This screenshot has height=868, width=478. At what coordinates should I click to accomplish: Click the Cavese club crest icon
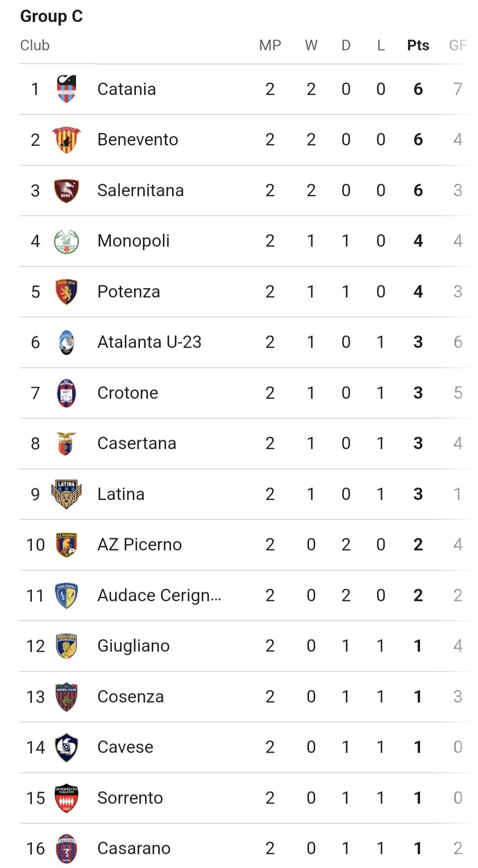(x=66, y=747)
